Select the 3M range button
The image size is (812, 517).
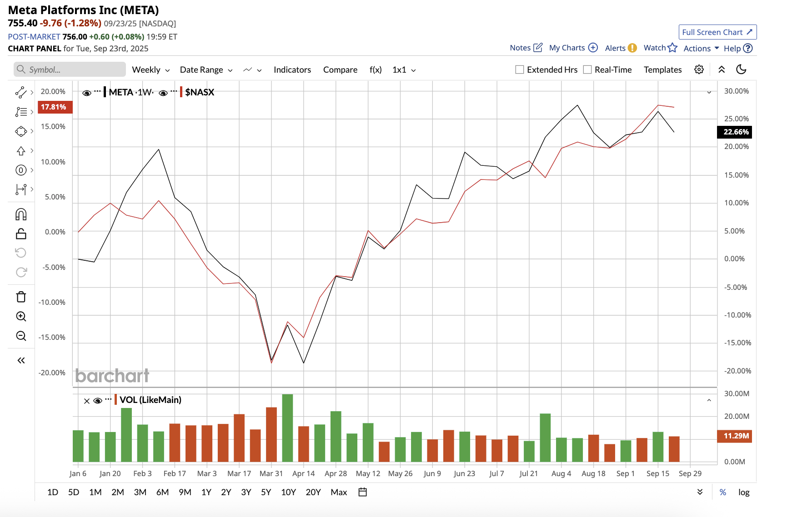[140, 492]
